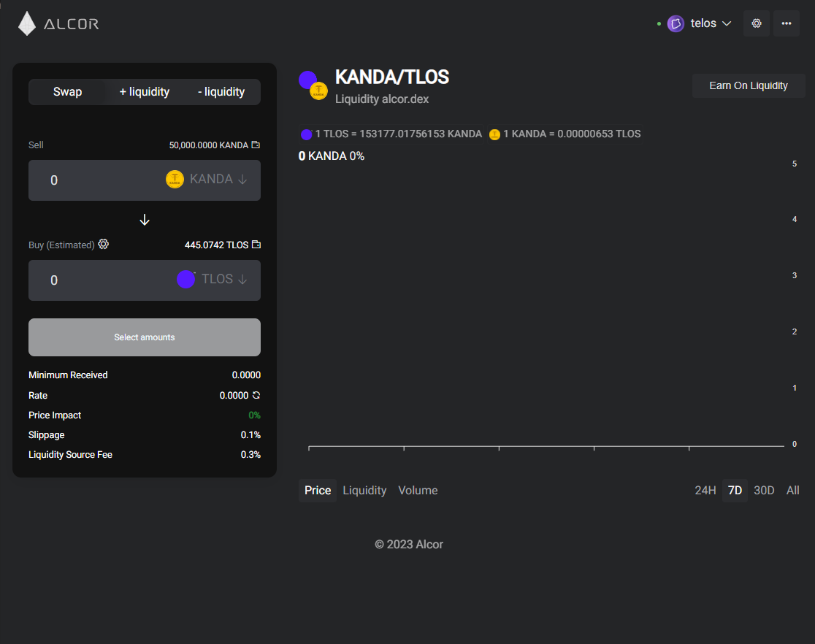This screenshot has height=644, width=815.
Task: Click TLOS icon in the 1 TLOS rate
Action: tap(306, 134)
